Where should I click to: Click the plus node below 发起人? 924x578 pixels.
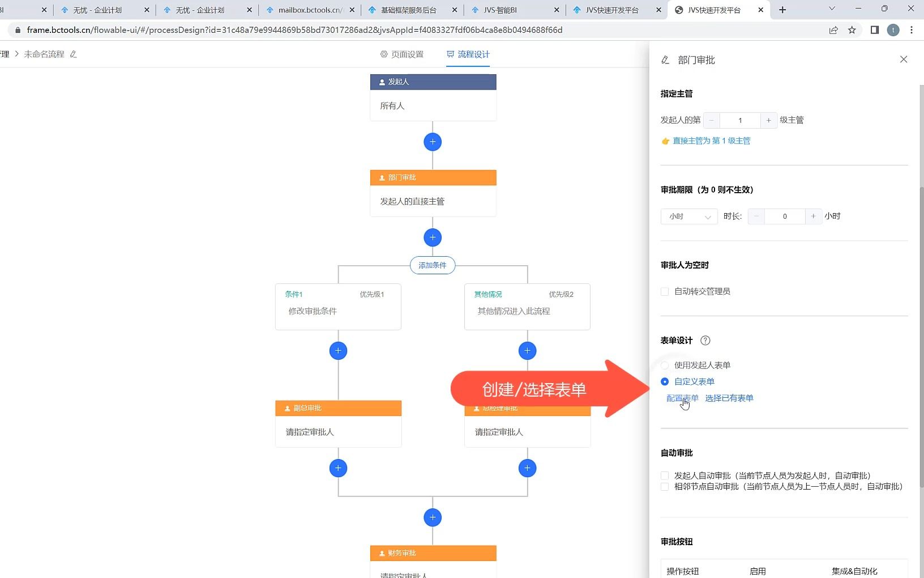coord(433,142)
